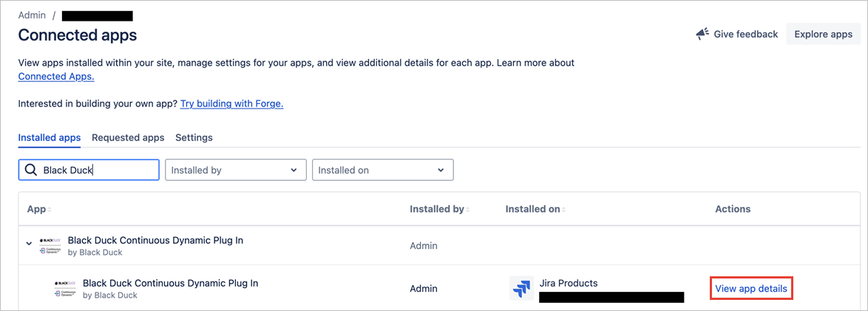Click the Black Duck logo in the parent app row

pyautogui.click(x=50, y=246)
